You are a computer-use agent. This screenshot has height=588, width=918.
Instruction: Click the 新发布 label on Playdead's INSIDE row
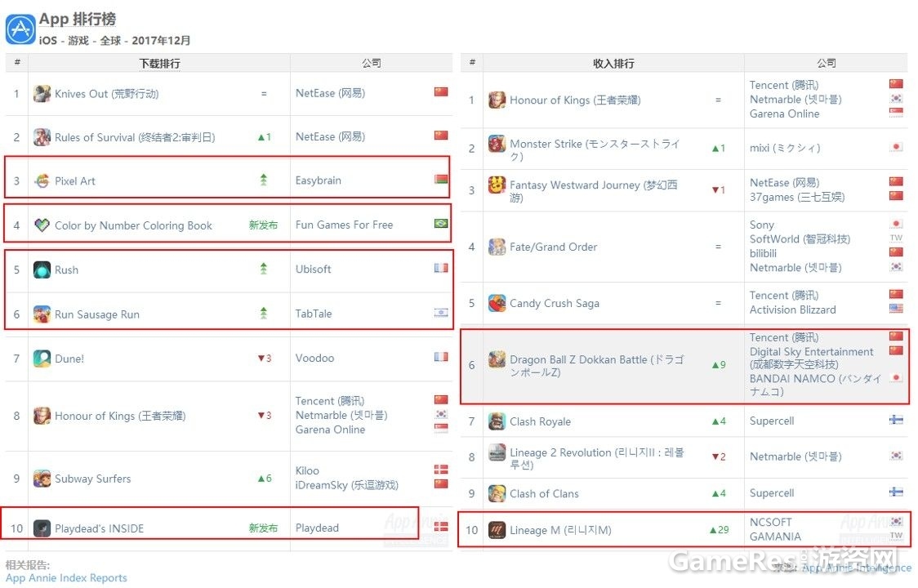[x=264, y=528]
